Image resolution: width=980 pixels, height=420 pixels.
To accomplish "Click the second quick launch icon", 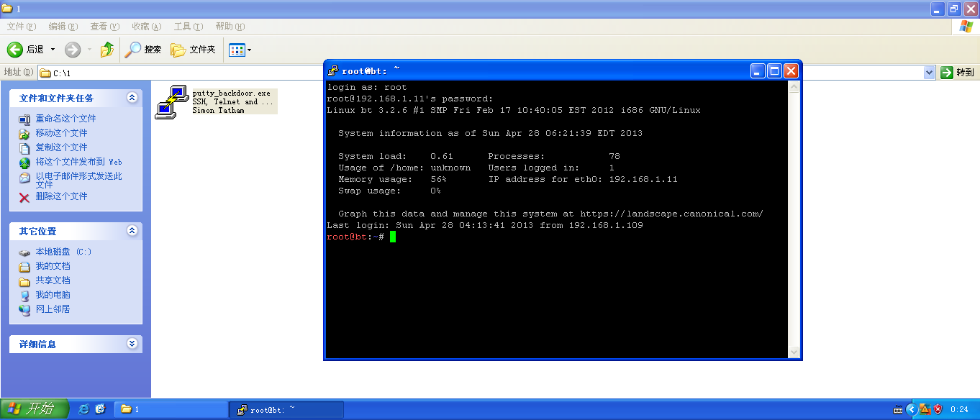I will point(101,409).
